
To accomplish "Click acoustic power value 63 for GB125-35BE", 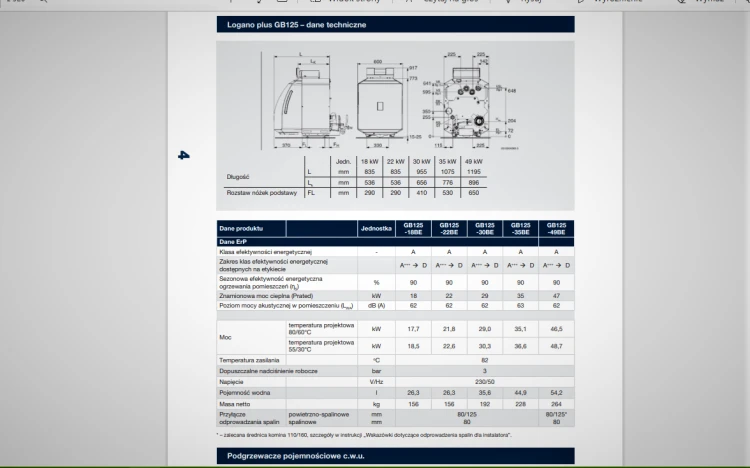I will coord(520,306).
